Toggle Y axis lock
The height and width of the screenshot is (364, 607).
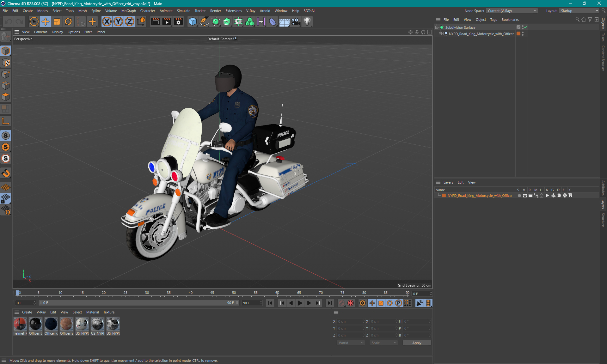tap(118, 21)
